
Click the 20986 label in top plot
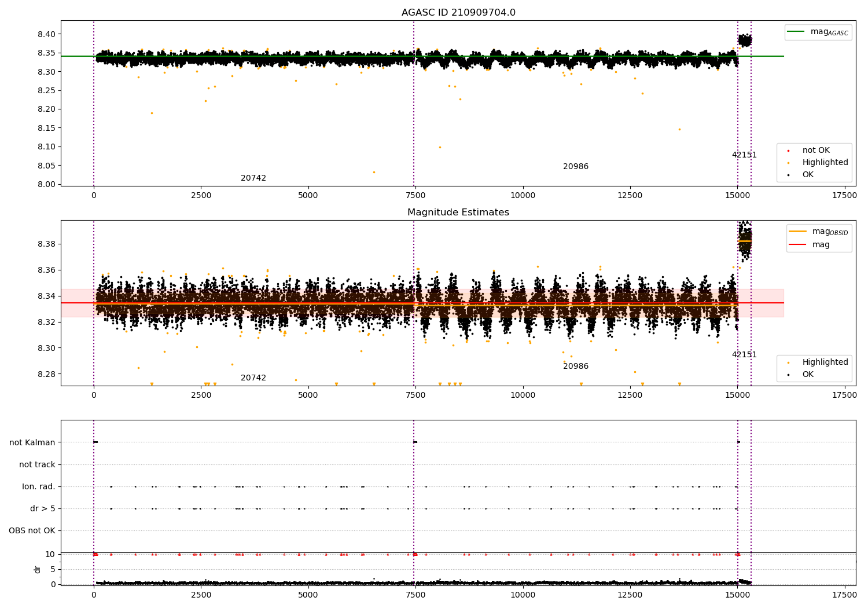[x=576, y=167]
